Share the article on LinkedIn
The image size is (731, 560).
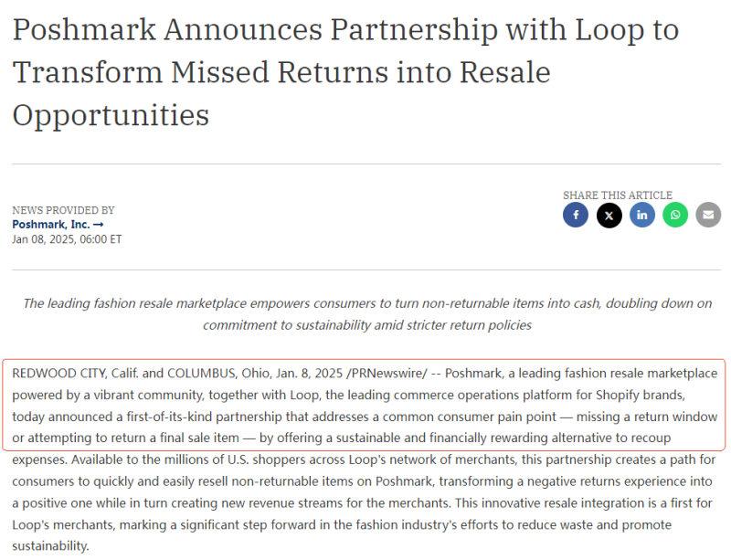pyautogui.click(x=642, y=216)
